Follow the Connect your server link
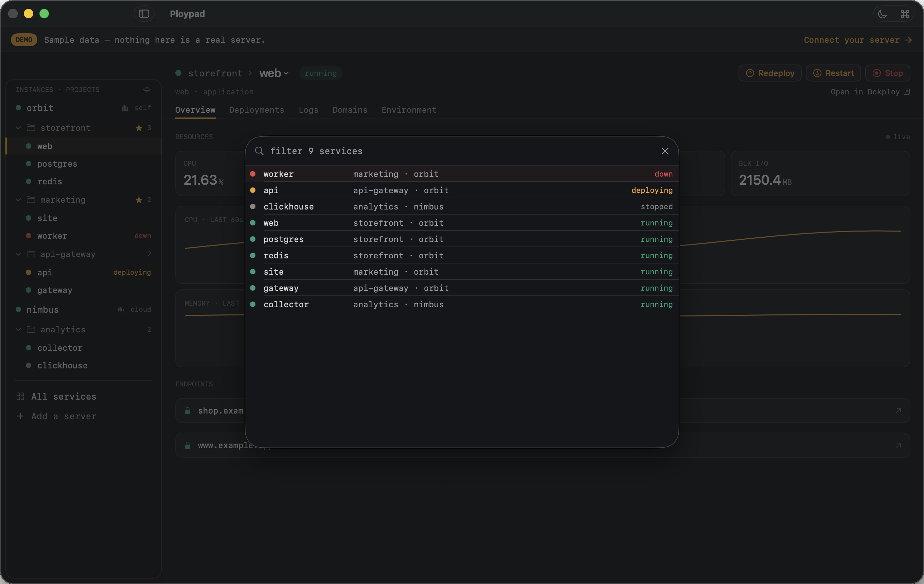Screen dimensions: 924x584 coord(858,40)
